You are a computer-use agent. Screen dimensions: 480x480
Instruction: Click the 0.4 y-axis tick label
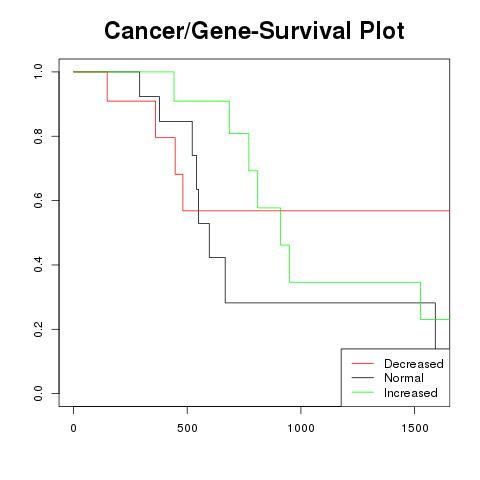click(x=38, y=265)
